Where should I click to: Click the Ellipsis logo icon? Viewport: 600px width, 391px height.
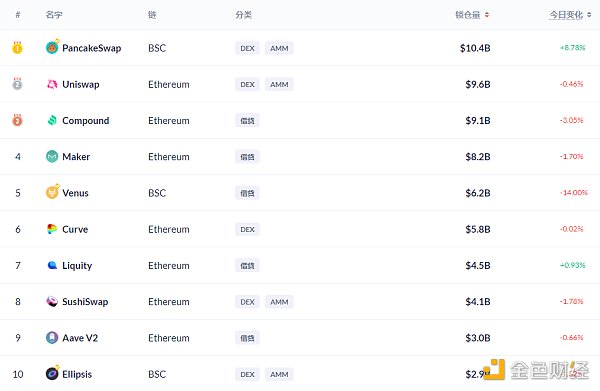tap(52, 373)
